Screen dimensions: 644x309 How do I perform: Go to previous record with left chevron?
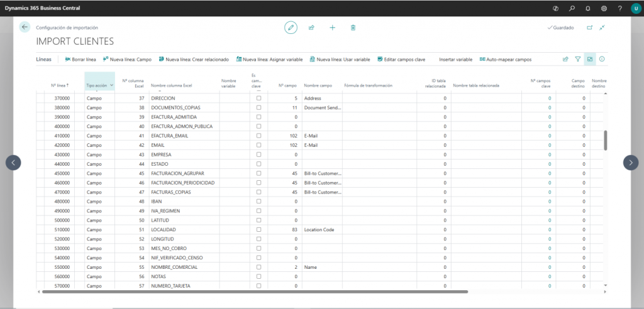coord(13,162)
